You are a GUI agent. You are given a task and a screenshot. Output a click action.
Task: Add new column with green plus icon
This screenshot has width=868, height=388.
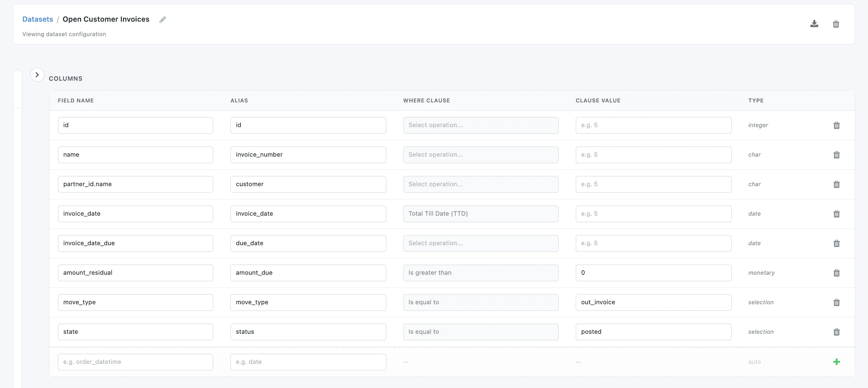pyautogui.click(x=836, y=362)
